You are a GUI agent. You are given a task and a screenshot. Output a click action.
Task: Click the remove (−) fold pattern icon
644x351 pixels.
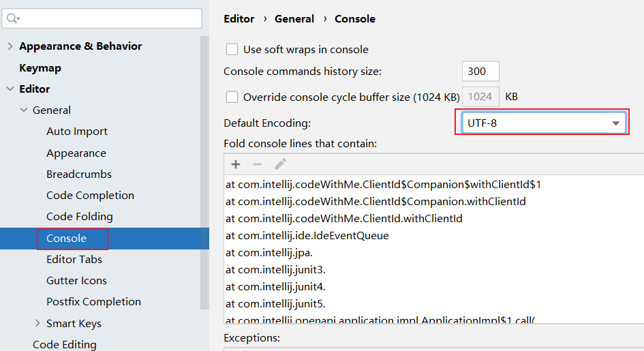click(258, 165)
